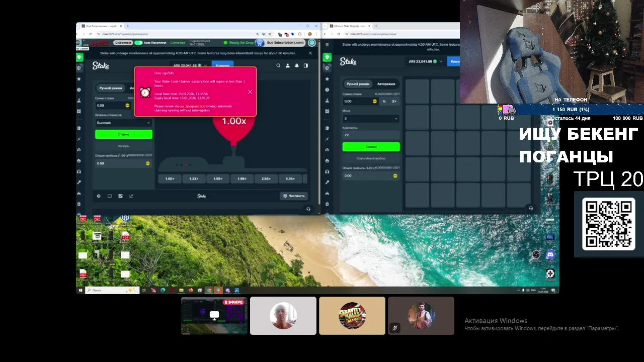Open Firefox from the Windows taskbar
This screenshot has width=644, height=362.
(x=191, y=290)
